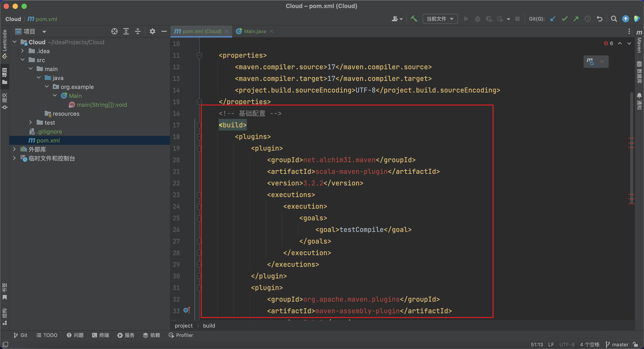
Task: Click the Build project hammer icon
Action: [414, 19]
